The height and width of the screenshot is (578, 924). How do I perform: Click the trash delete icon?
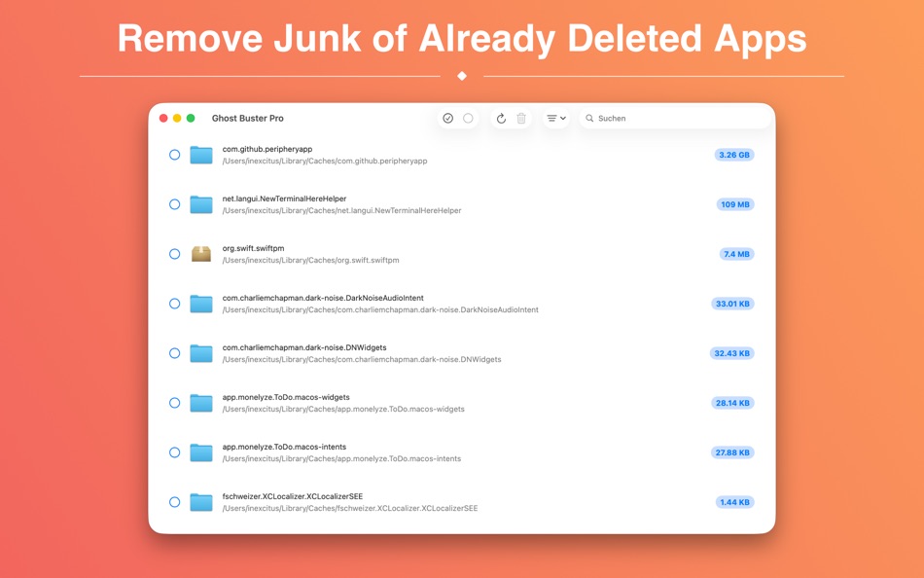pyautogui.click(x=521, y=119)
